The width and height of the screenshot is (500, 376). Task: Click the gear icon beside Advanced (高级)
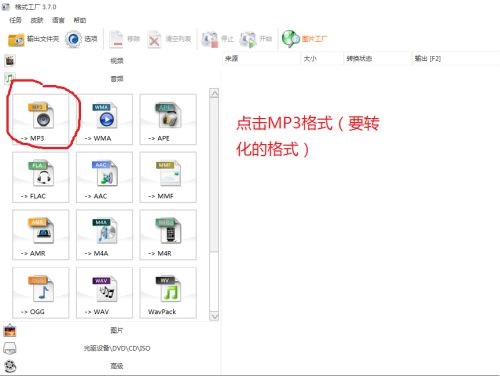10,366
